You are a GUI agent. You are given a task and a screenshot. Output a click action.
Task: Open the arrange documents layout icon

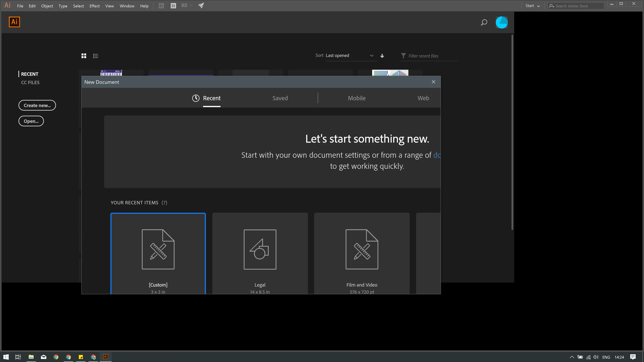point(184,6)
